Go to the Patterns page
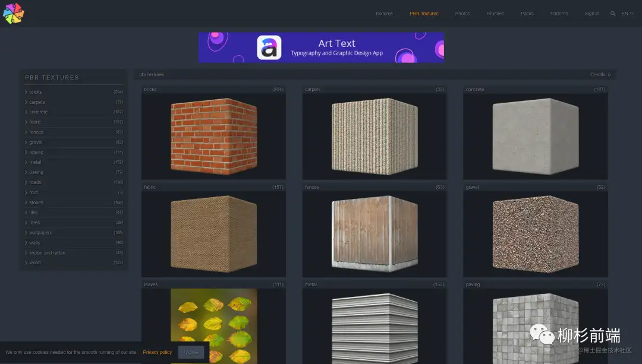Screen dimensions: 642x364 [559, 14]
